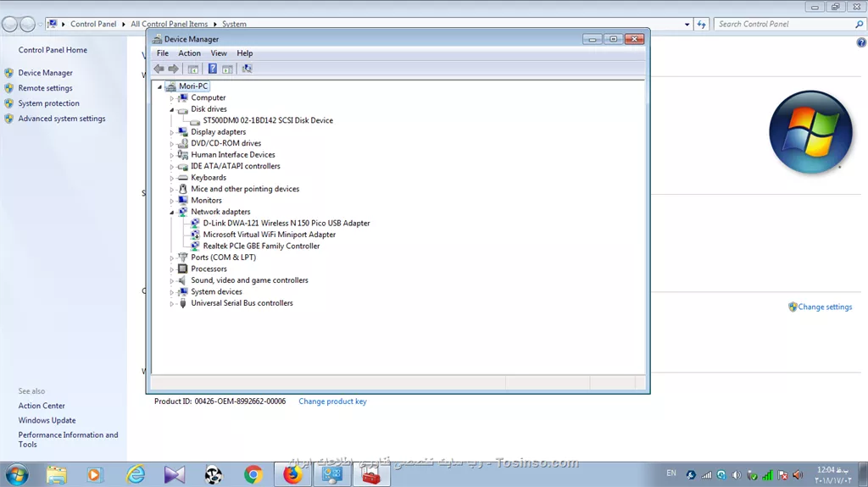Click the Realtek PCIe GBE controller icon
Screen dimensions: 868x487
pos(195,246)
